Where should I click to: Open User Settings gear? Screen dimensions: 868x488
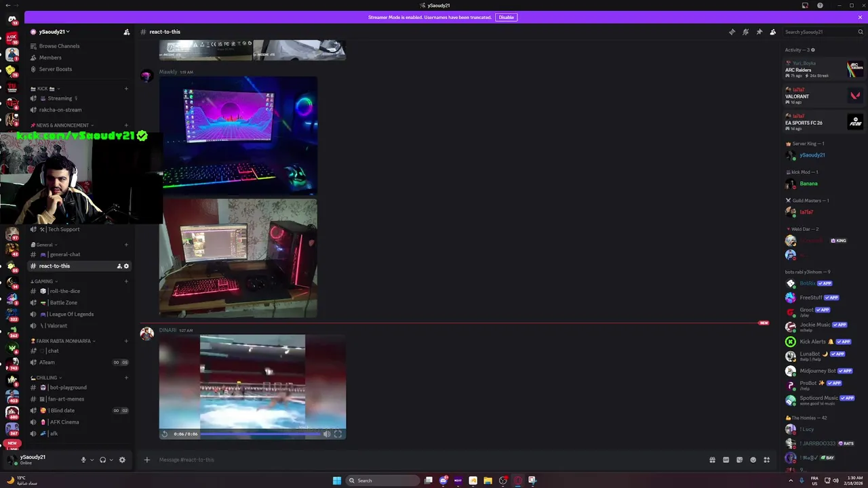(122, 460)
